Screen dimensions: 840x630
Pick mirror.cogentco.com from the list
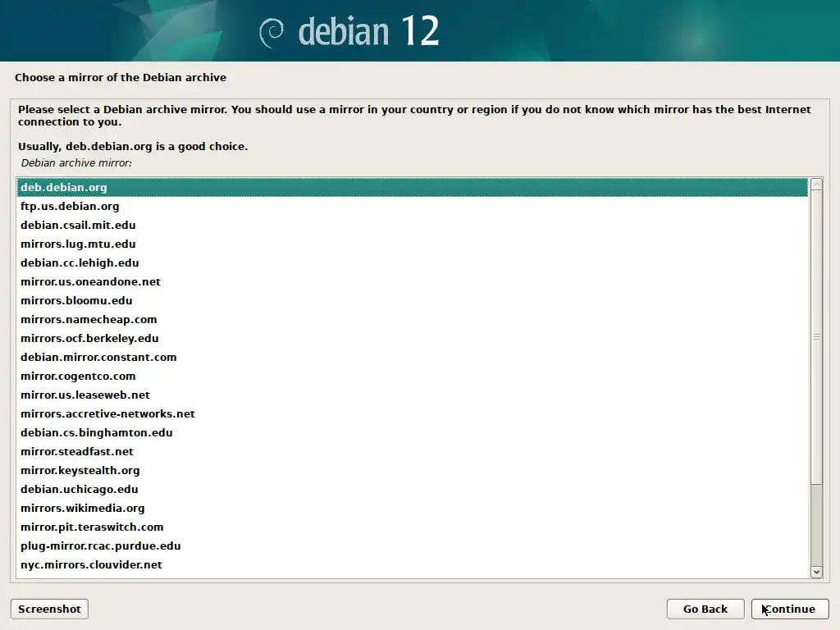click(x=412, y=376)
